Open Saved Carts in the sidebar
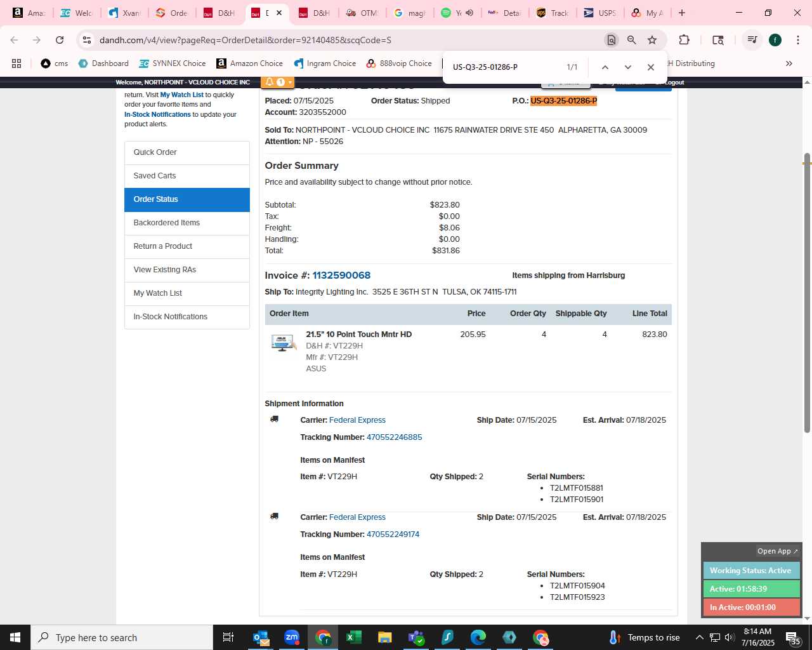 [187, 176]
